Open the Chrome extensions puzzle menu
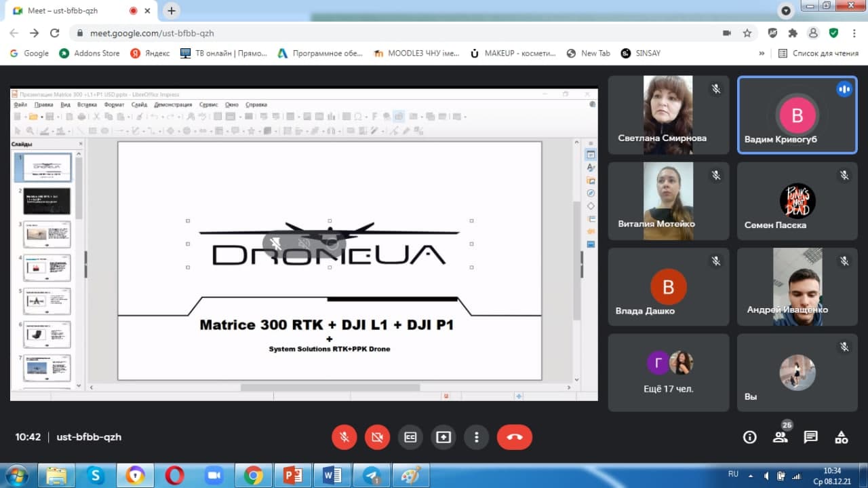The height and width of the screenshot is (488, 868). pyautogui.click(x=793, y=33)
